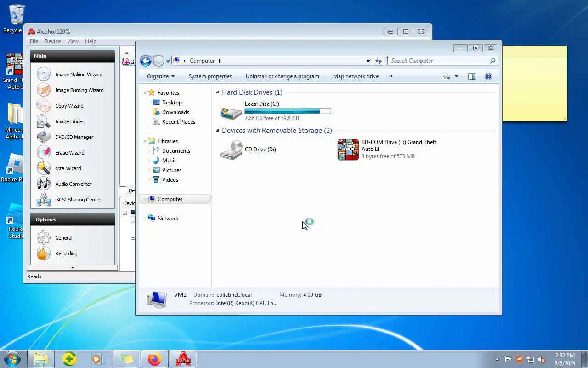Image resolution: width=588 pixels, height=368 pixels.
Task: Open Windows Start menu
Action: coord(12,359)
